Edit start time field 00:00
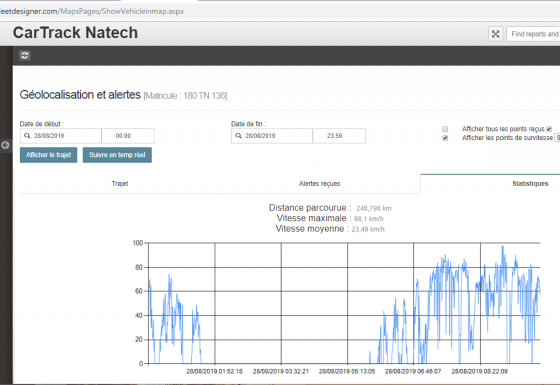560x385 pixels. [x=128, y=136]
